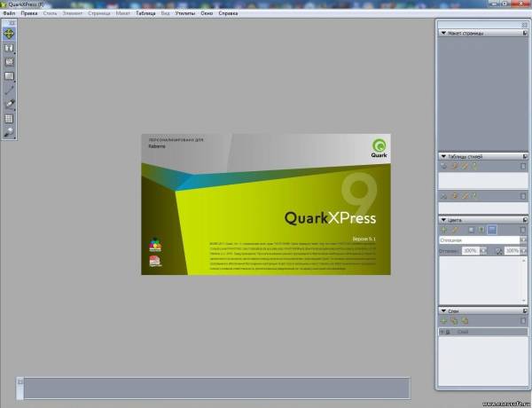Open the Таблица menu
Image resolution: width=532 pixels, height=408 pixels.
pos(146,13)
